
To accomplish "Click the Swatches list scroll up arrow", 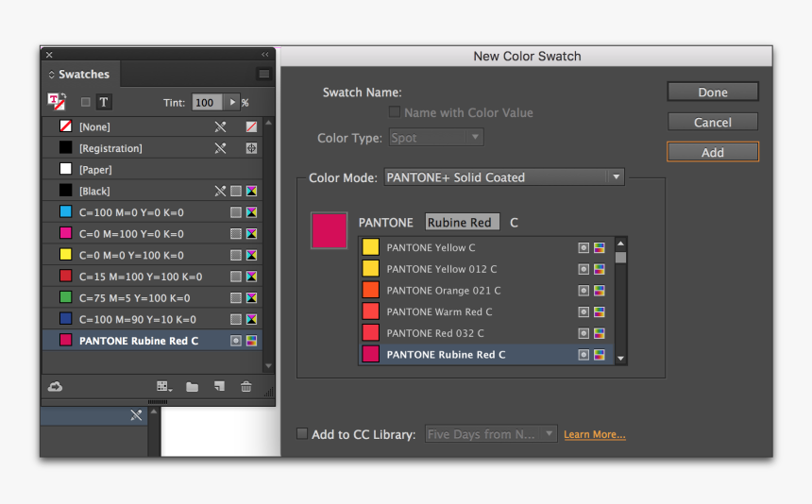I will pyautogui.click(x=268, y=123).
